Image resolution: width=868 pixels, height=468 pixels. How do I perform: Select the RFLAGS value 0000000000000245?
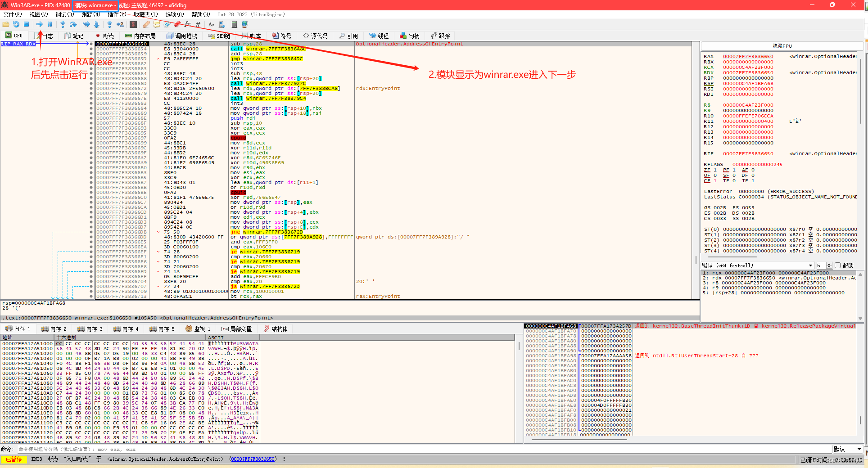tap(757, 165)
